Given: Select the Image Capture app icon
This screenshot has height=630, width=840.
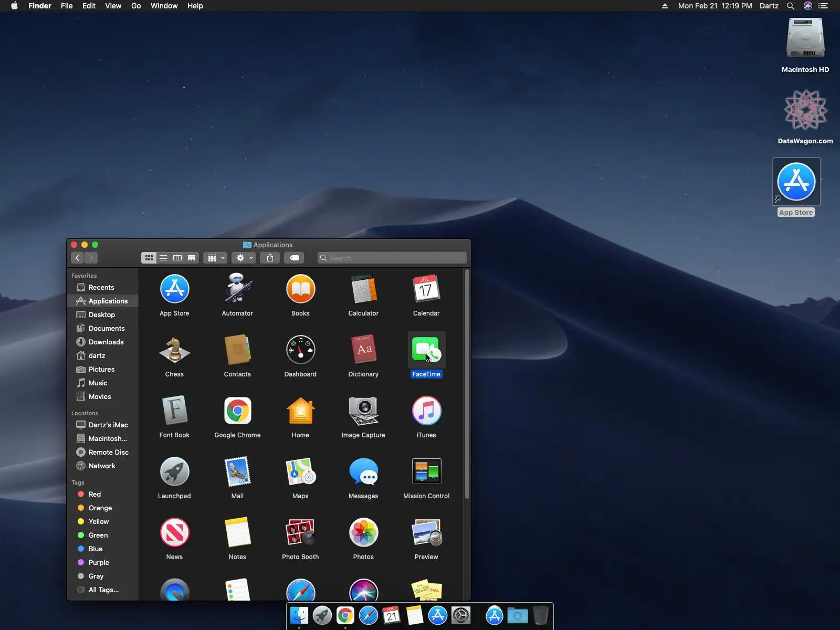Looking at the screenshot, I should click(363, 411).
